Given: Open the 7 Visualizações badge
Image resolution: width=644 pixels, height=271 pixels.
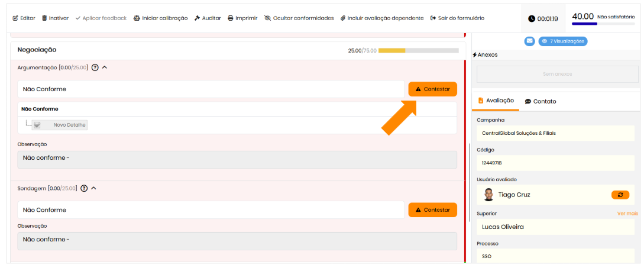Looking at the screenshot, I should click(562, 41).
